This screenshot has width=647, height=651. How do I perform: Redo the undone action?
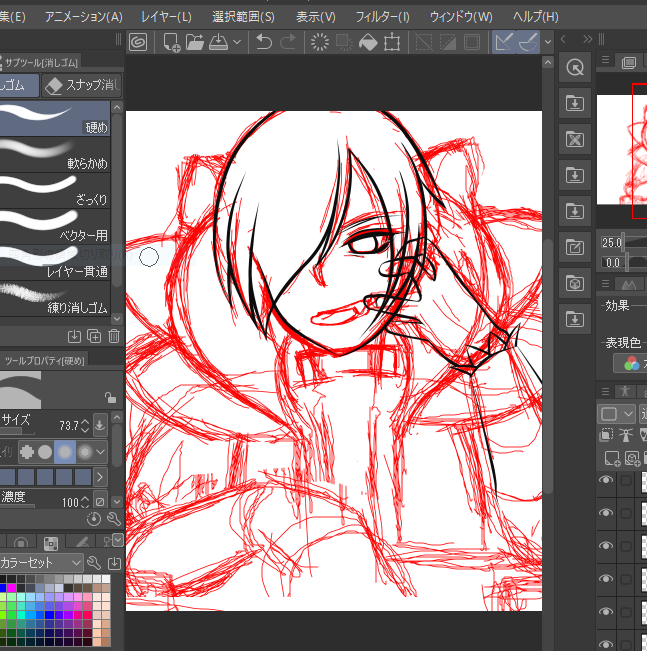(x=288, y=42)
